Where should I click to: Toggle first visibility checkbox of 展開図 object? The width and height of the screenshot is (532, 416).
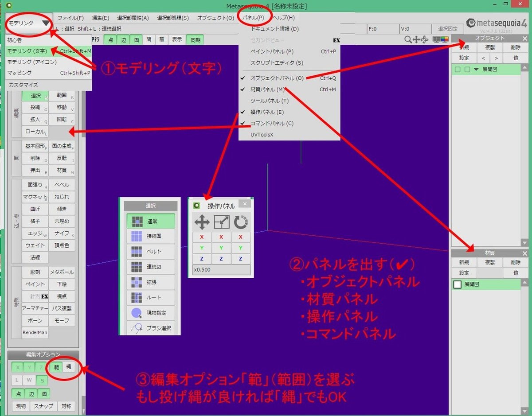(458, 69)
